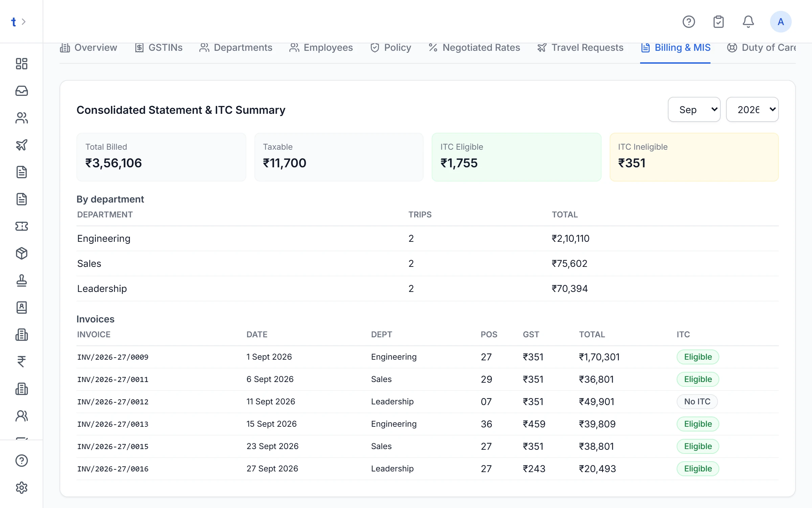Open the rupee symbol icon in sidebar
The image size is (812, 508).
click(22, 362)
